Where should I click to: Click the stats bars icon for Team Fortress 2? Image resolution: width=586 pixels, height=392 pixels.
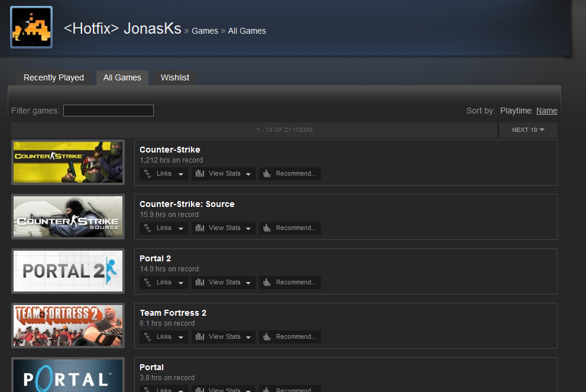pos(200,336)
